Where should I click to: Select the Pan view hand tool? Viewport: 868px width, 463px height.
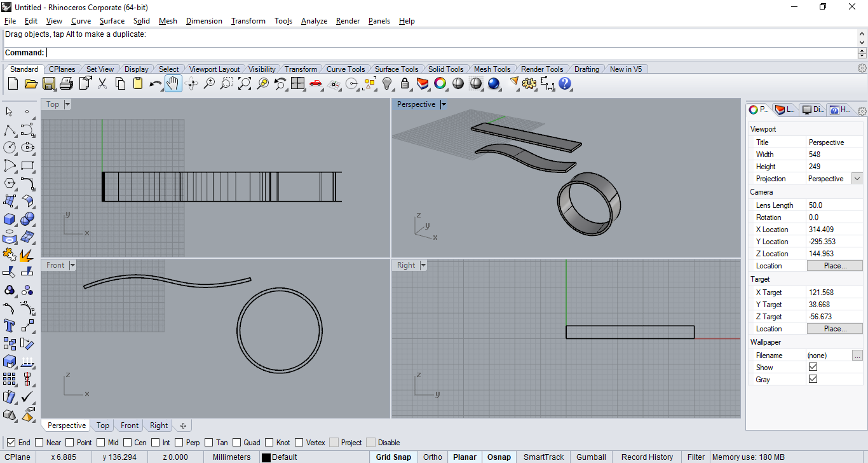click(x=173, y=83)
